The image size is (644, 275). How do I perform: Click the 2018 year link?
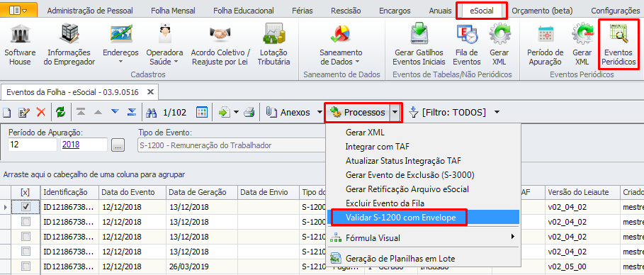tap(70, 145)
